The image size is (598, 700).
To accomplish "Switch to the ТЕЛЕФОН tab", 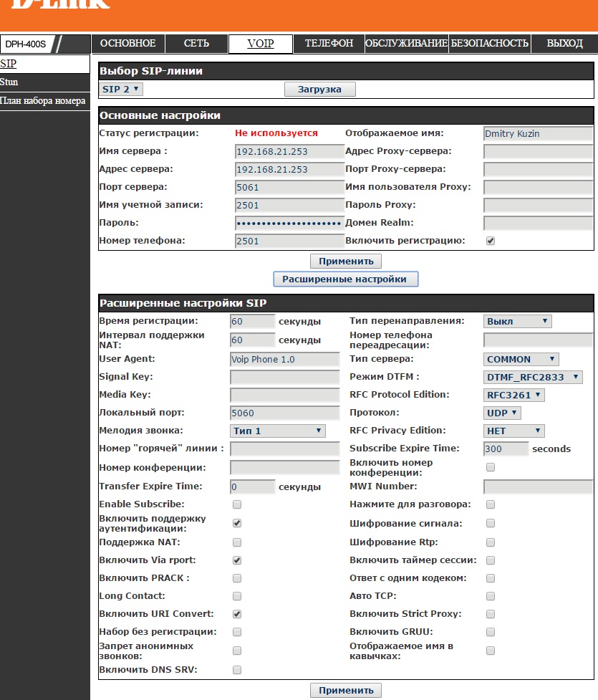I will [329, 44].
